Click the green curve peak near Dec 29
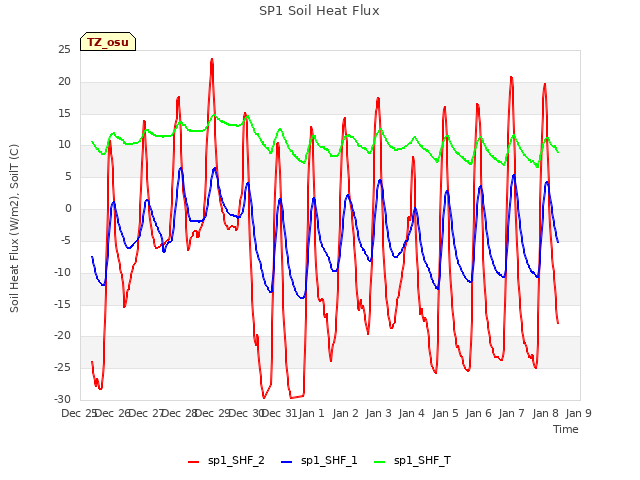640x480 pixels. point(214,115)
